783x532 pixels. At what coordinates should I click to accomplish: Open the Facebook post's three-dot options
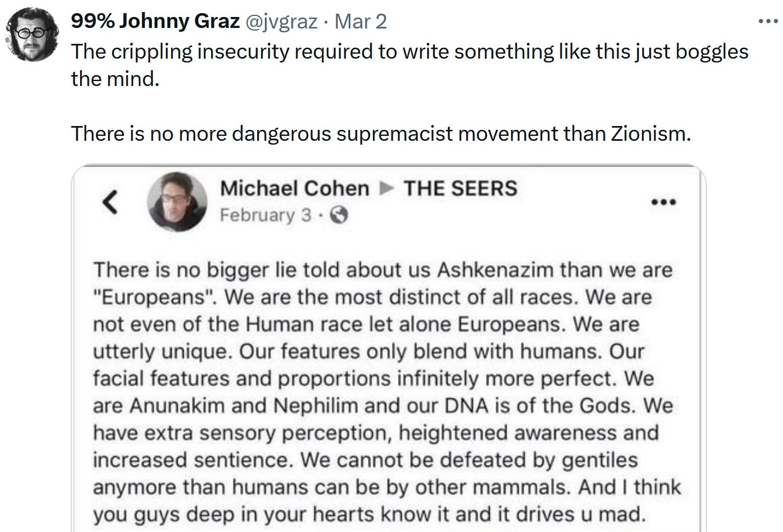(x=663, y=202)
